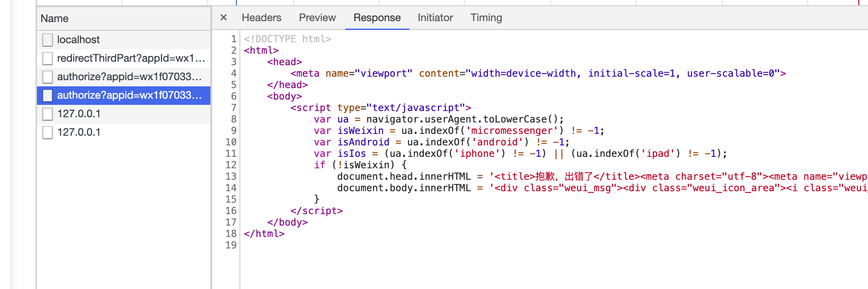Click the closing </html> tag
The height and width of the screenshot is (289, 868).
pos(264,233)
